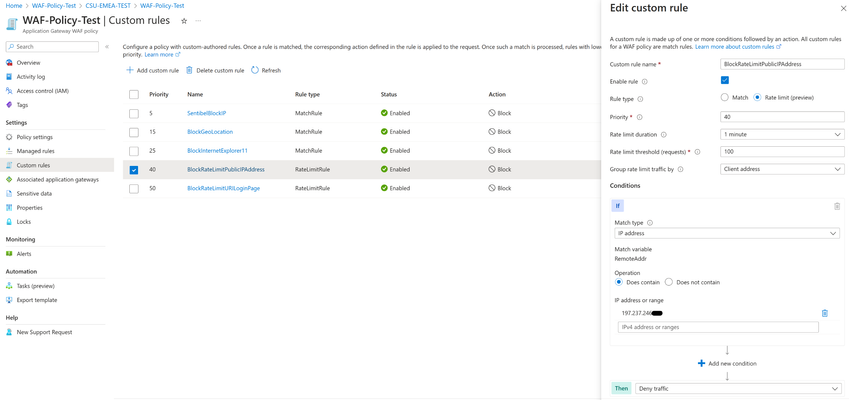
Task: Click the info icon beside Rate limit threshold
Action: click(x=697, y=152)
